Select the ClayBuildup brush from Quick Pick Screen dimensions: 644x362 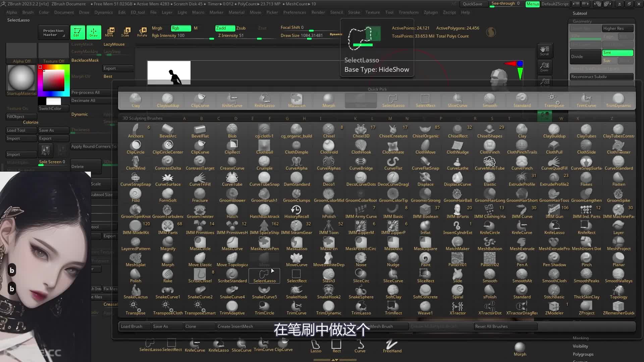(x=168, y=101)
